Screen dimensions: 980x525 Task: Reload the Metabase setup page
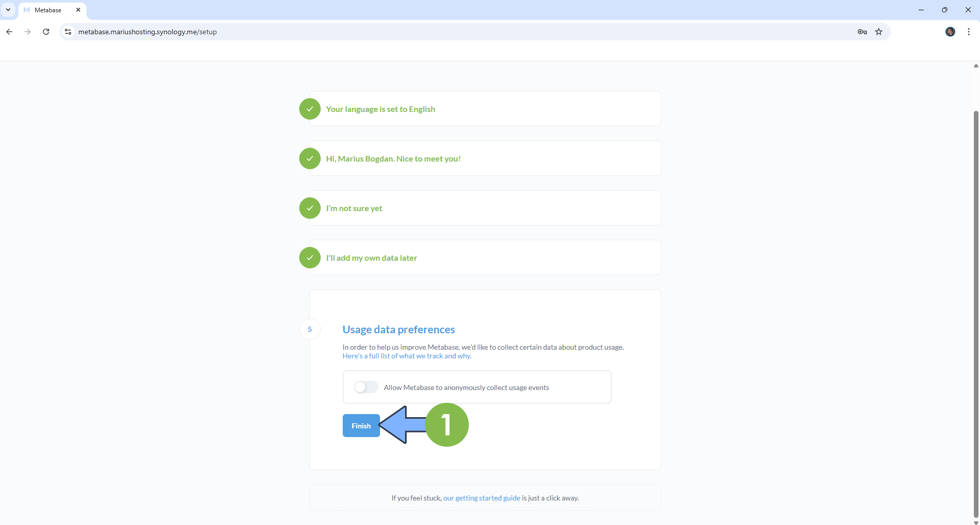point(46,32)
